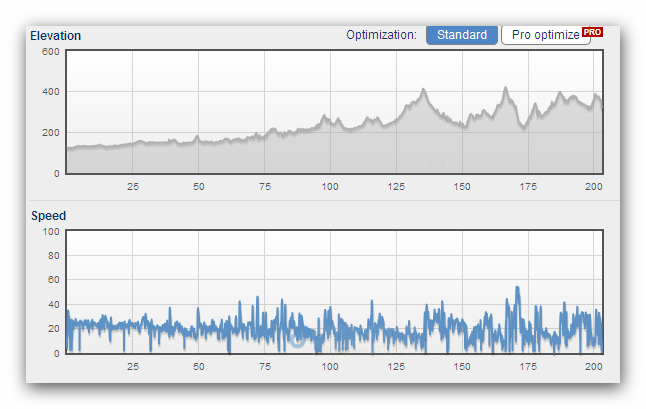Click the faint circle marker in Speed chart
The height and width of the screenshot is (409, 646).
[296, 340]
